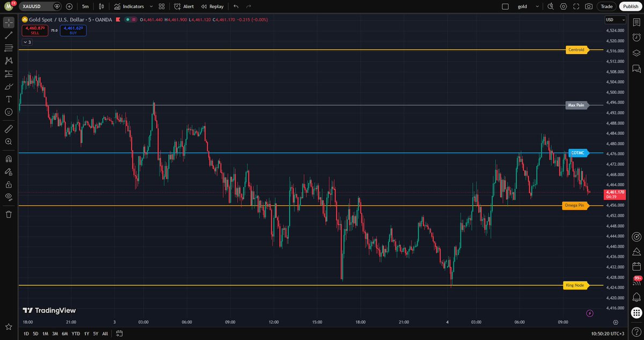Open the USD currency dropdown on price scale
Screen dimensions: 644x340
coord(615,20)
